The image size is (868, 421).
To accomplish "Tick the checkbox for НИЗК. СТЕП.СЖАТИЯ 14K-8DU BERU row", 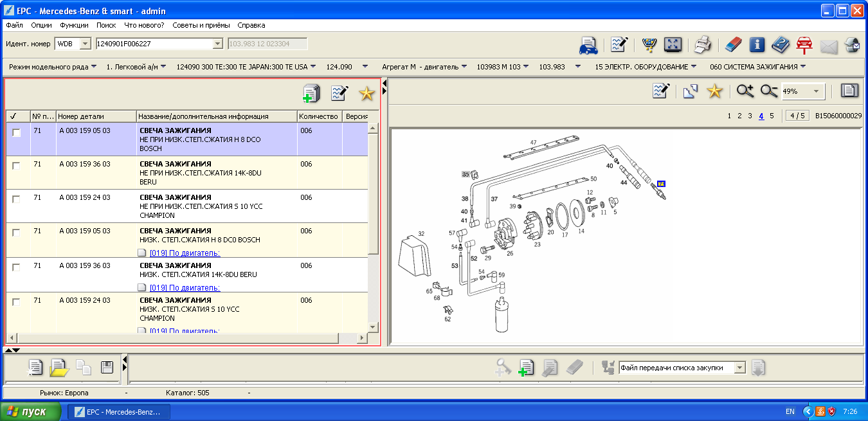I will [x=16, y=267].
